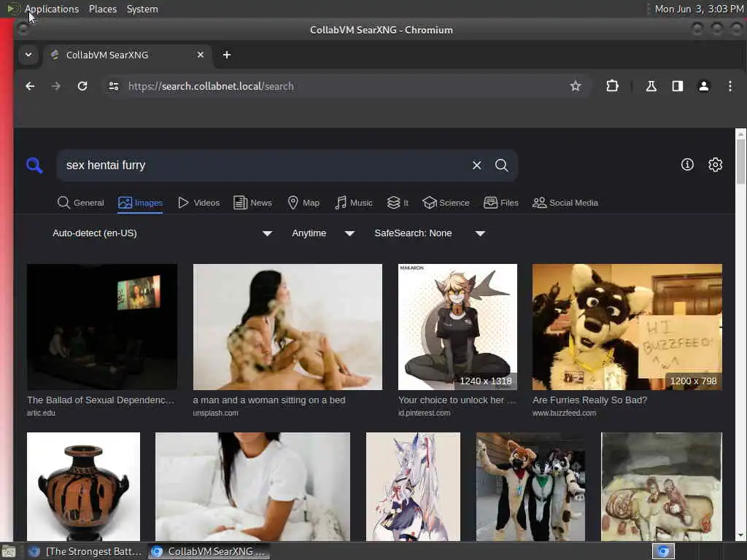Image resolution: width=747 pixels, height=560 pixels.
Task: Click the id.pinterest.com source link
Action: [x=424, y=413]
